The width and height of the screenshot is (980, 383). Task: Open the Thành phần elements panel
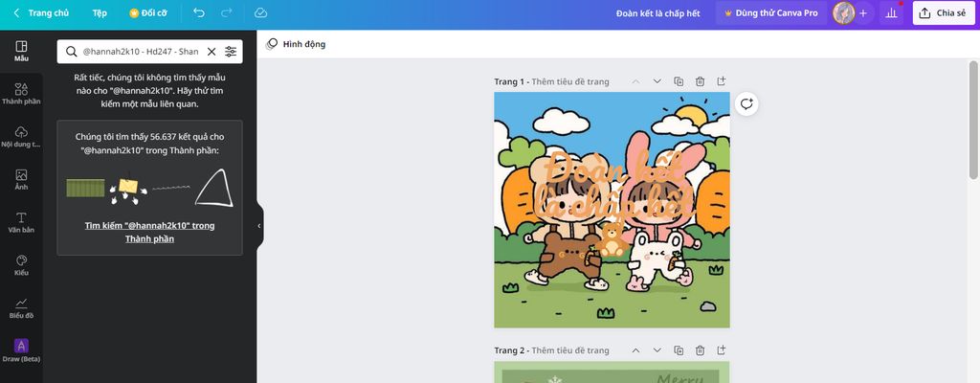tap(21, 94)
